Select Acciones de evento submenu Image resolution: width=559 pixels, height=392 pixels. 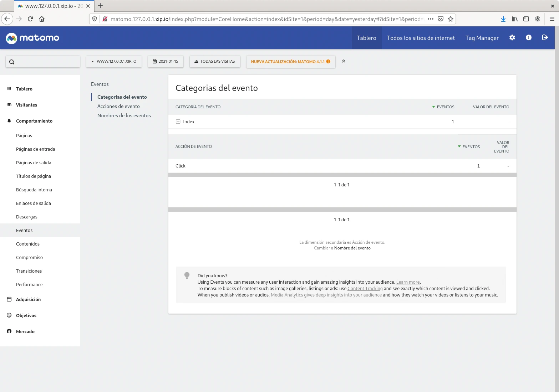(118, 106)
